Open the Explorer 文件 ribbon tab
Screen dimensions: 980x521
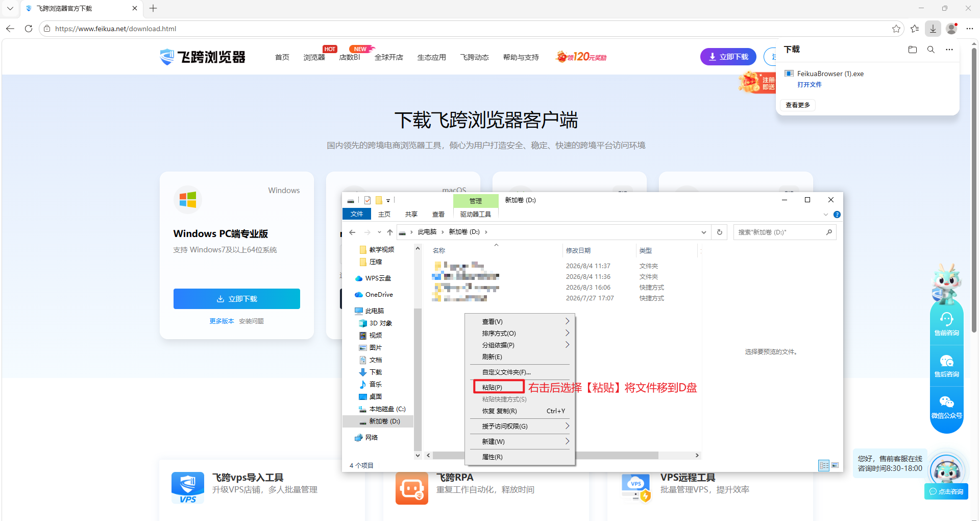point(357,214)
